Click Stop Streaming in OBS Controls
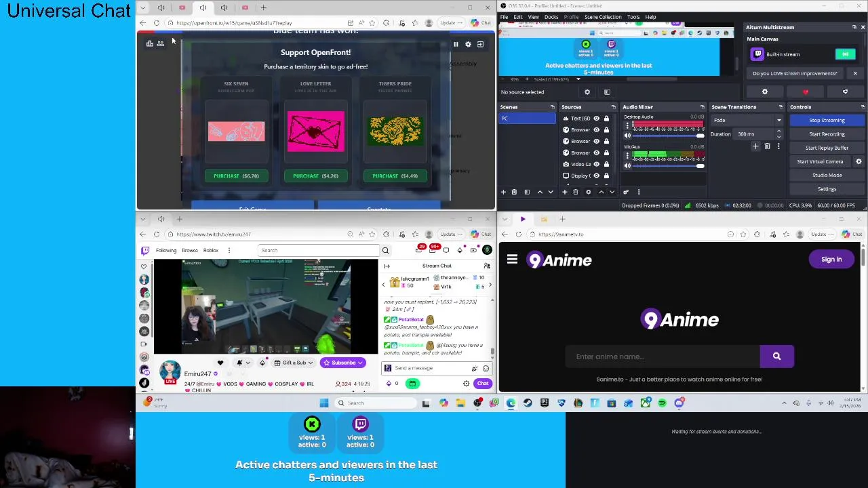The image size is (868, 488). (827, 120)
